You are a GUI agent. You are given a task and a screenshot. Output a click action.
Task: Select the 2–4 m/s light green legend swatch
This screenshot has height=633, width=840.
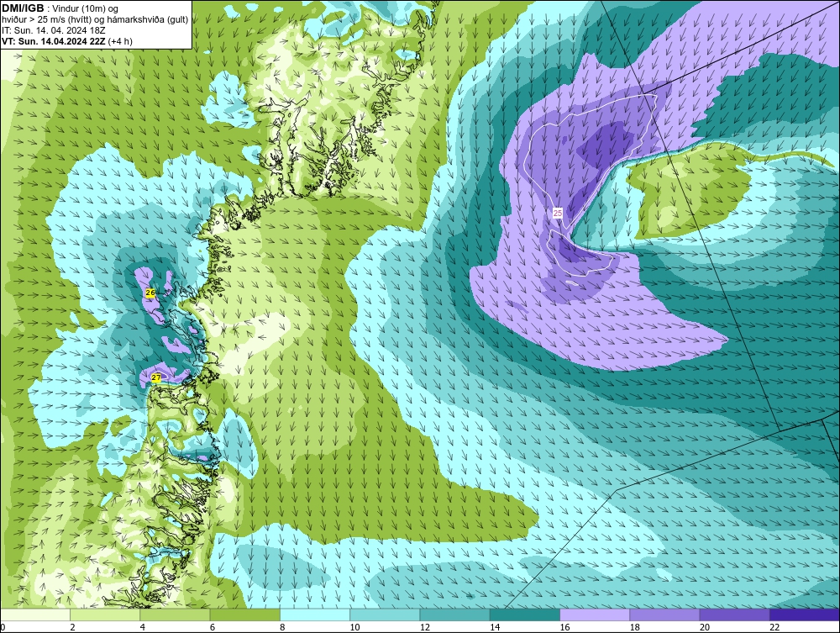click(x=105, y=615)
